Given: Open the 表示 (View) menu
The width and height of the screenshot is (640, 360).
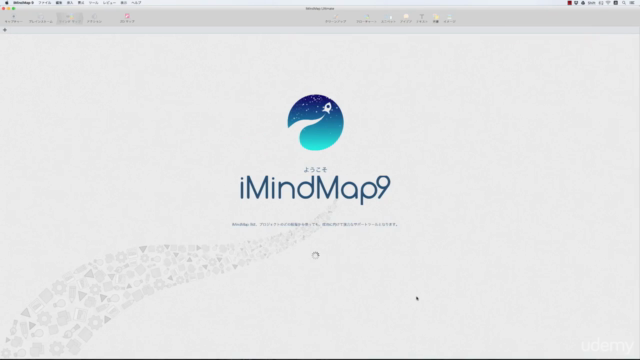Looking at the screenshot, I should point(124,2).
